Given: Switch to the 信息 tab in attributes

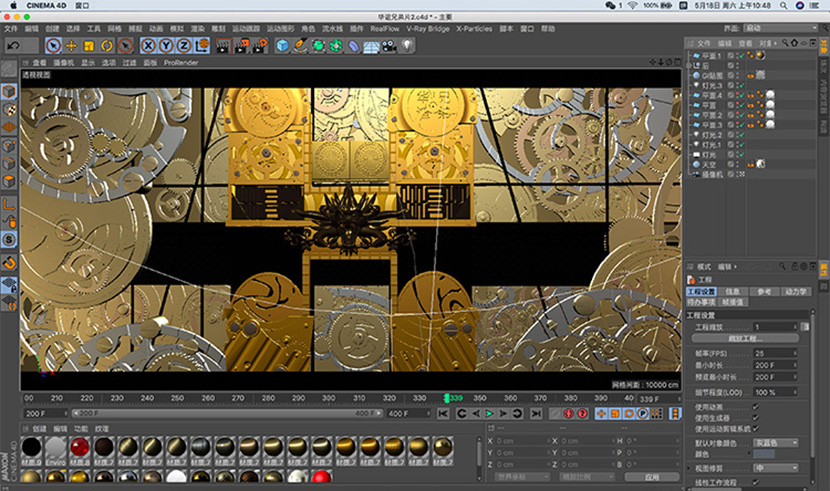Looking at the screenshot, I should tap(733, 292).
